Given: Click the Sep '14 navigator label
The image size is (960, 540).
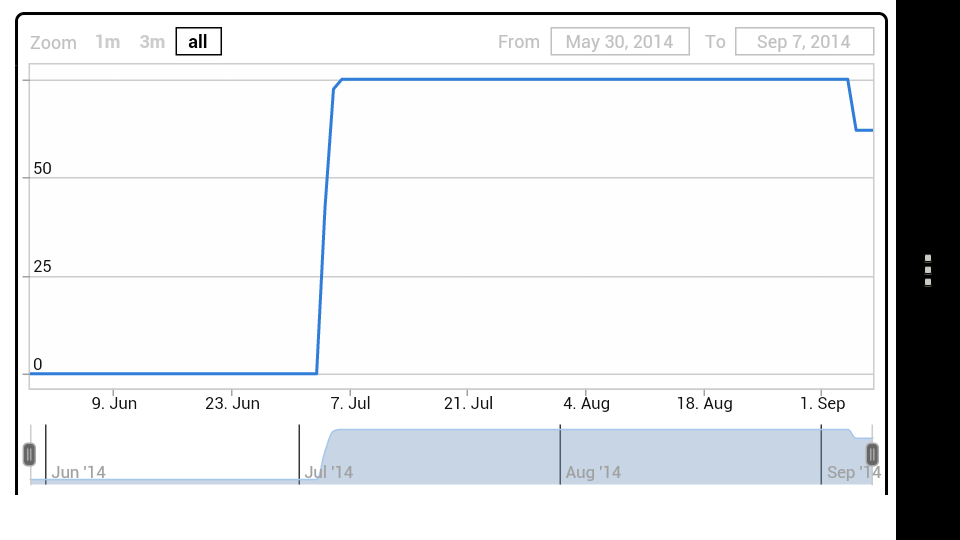Looking at the screenshot, I should [853, 472].
